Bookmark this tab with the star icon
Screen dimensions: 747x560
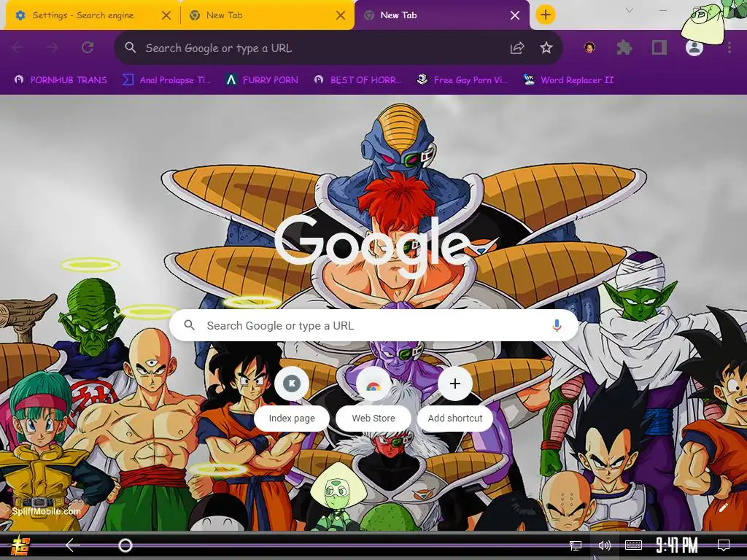coord(546,47)
